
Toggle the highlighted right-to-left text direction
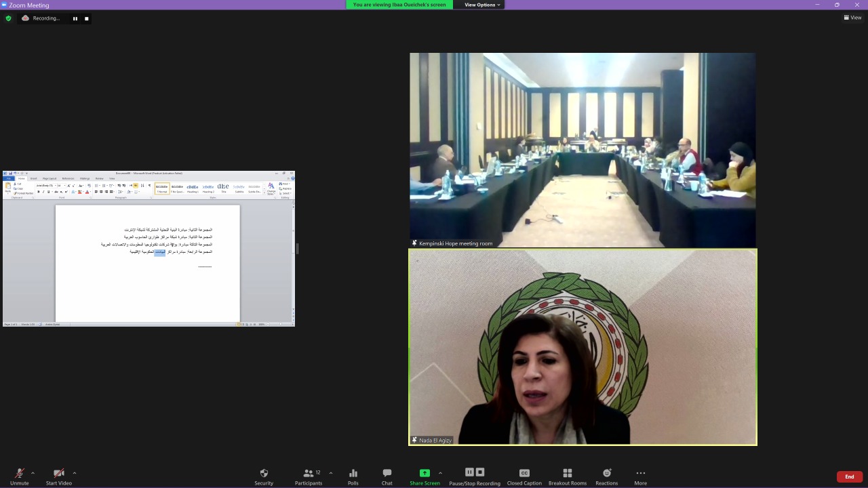(136, 186)
